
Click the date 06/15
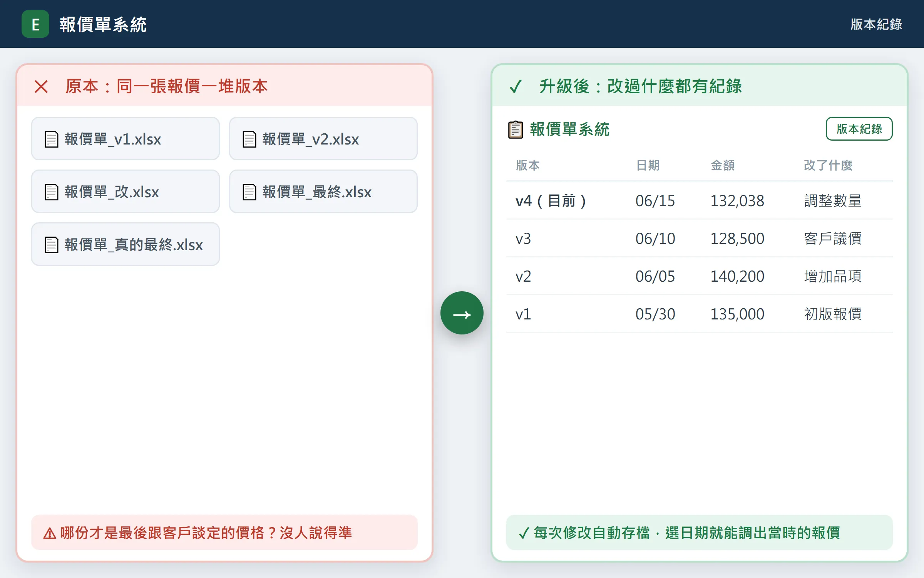click(655, 201)
